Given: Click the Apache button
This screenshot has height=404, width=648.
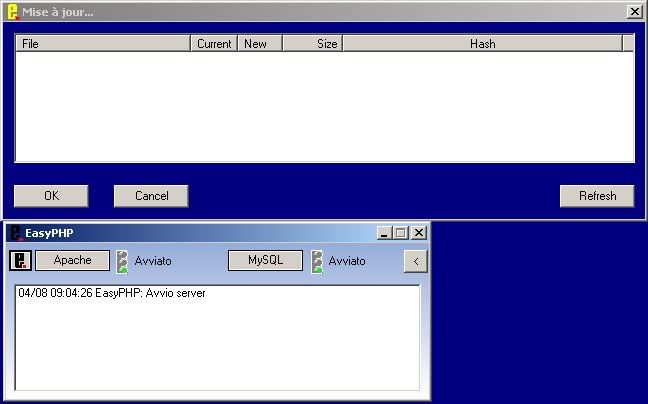Looking at the screenshot, I should (72, 260).
